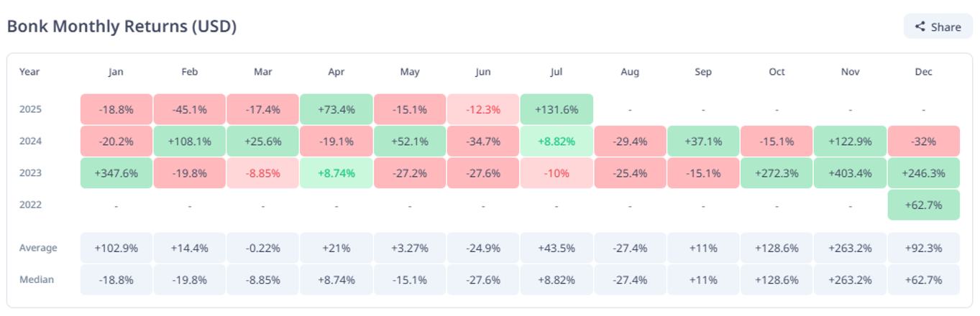
Task: Select the December 2022 +62.7% cell
Action: (x=923, y=205)
